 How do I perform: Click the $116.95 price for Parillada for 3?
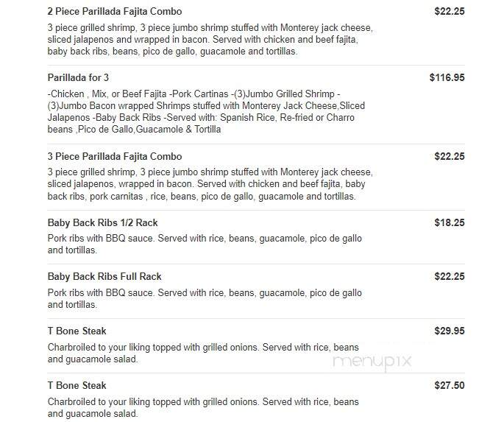coord(447,77)
